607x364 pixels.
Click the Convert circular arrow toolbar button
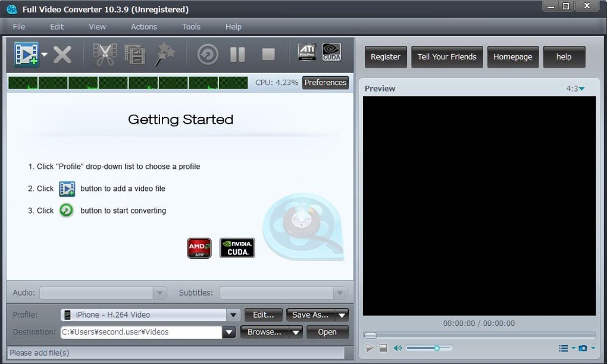pyautogui.click(x=208, y=55)
